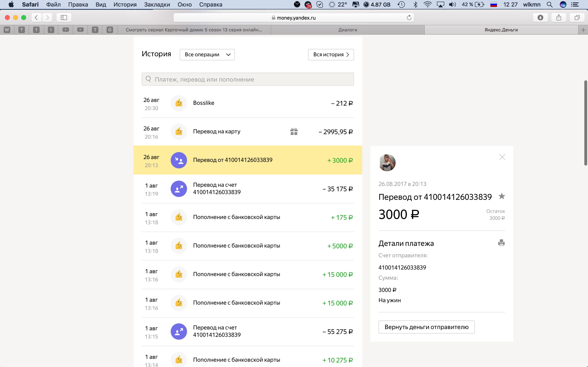588x367 pixels.
Task: Expand the Все операции dropdown
Action: (207, 55)
